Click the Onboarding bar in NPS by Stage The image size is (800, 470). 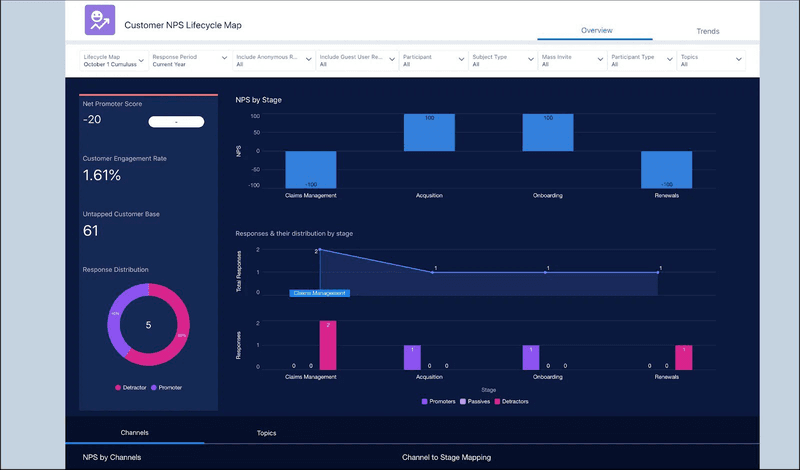[548, 133]
